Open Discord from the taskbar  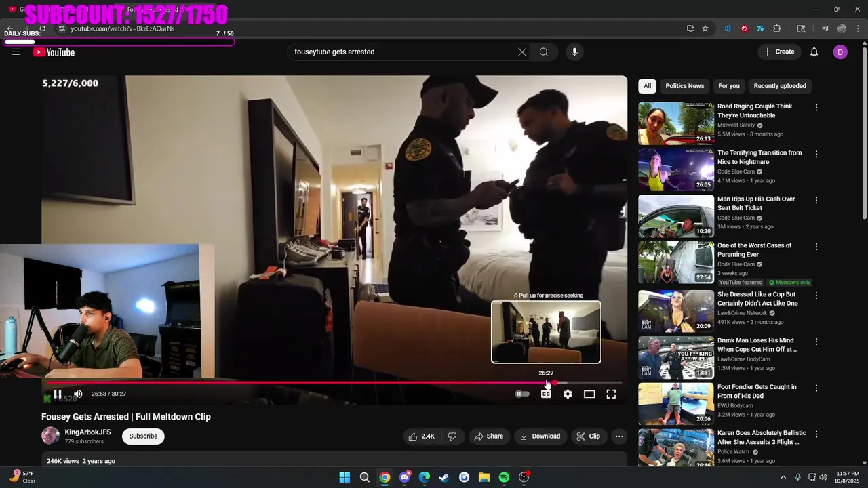point(405,477)
